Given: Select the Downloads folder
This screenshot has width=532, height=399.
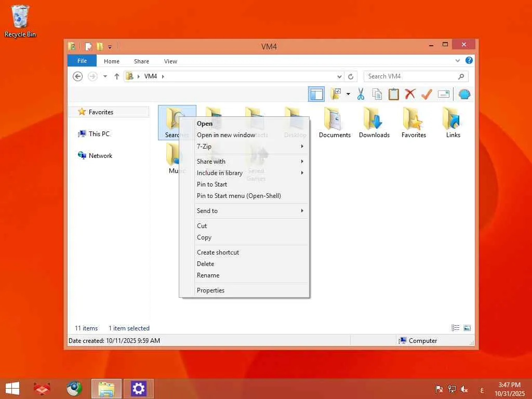Looking at the screenshot, I should 374,123.
